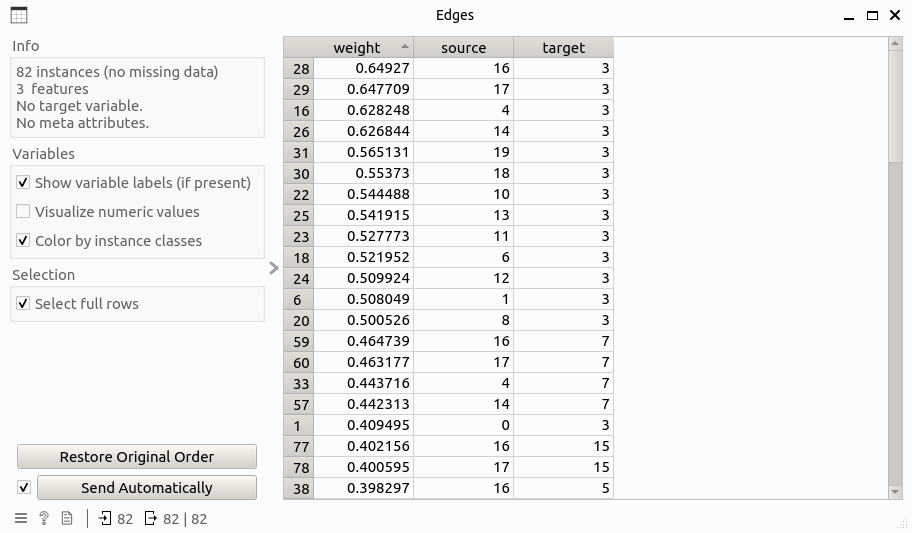Click weight cell 0.442313
This screenshot has width=912, height=533.
click(x=364, y=404)
